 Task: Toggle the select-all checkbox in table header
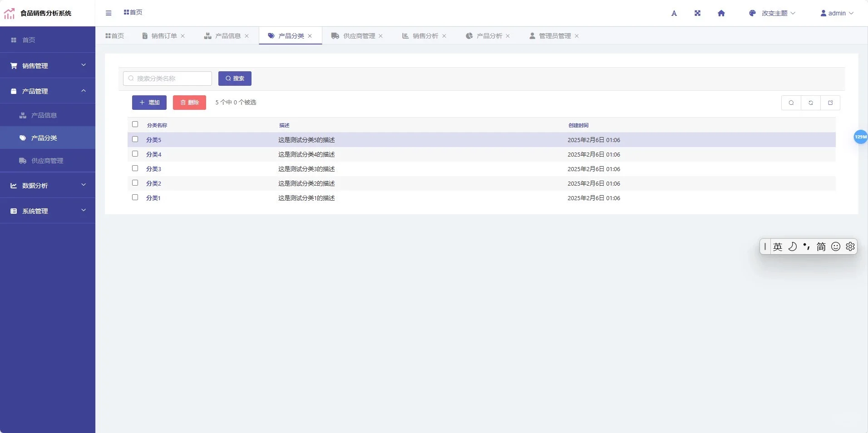pyautogui.click(x=135, y=124)
